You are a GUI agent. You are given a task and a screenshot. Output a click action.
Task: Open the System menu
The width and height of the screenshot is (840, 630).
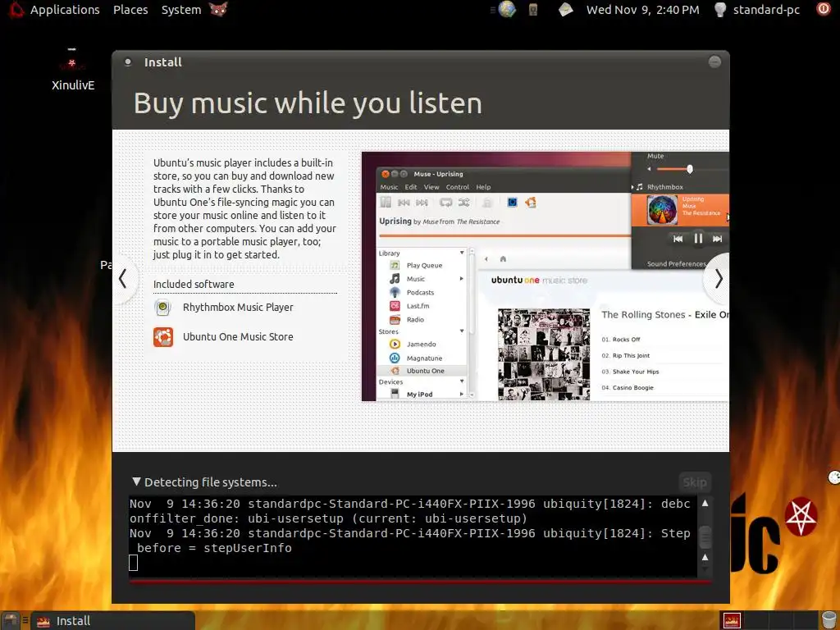coord(181,10)
